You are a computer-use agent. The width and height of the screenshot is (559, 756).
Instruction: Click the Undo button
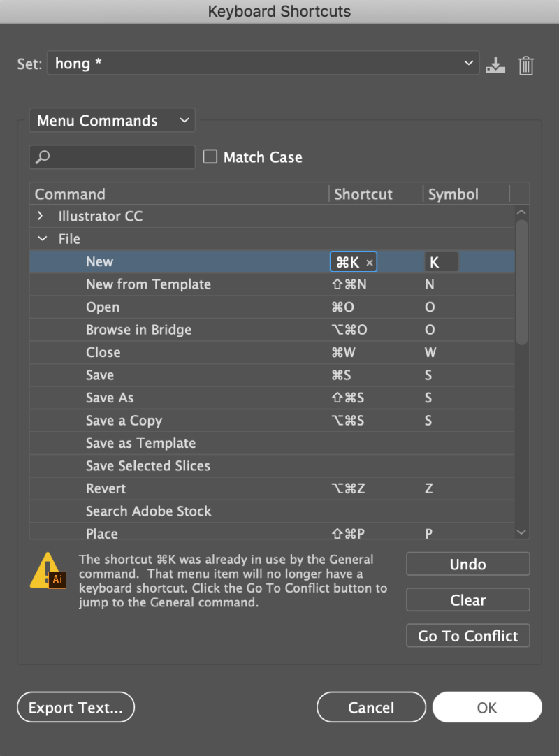pyautogui.click(x=467, y=564)
